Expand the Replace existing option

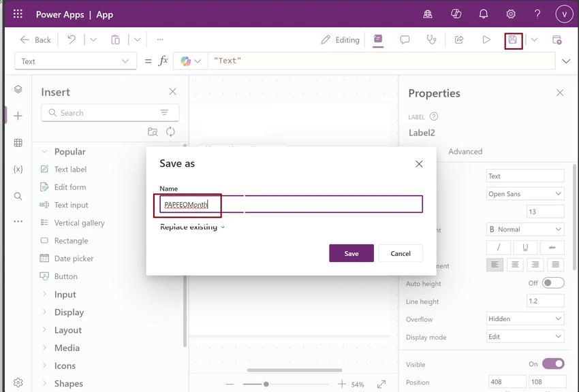tap(192, 227)
